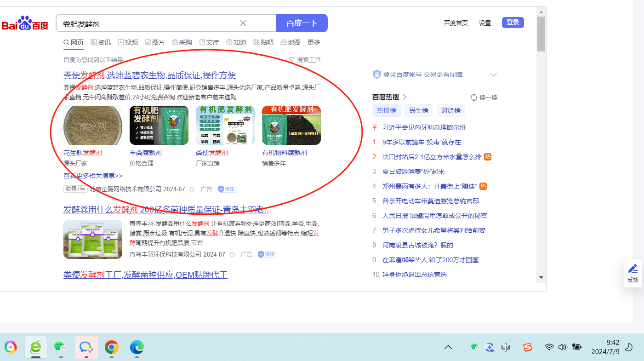Toggle the speaker volume tray icon
Screen dimensions: 644x361
point(562,347)
